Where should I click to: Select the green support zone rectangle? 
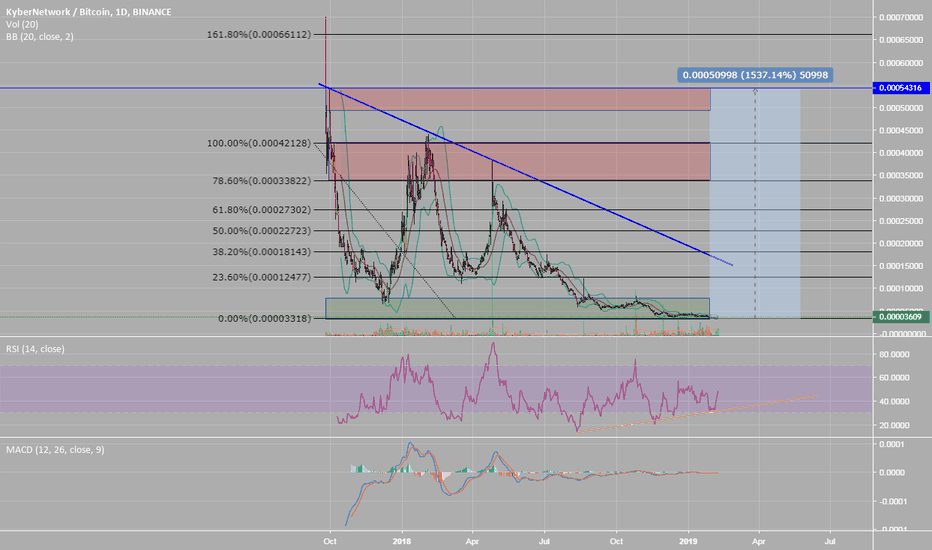click(x=517, y=309)
